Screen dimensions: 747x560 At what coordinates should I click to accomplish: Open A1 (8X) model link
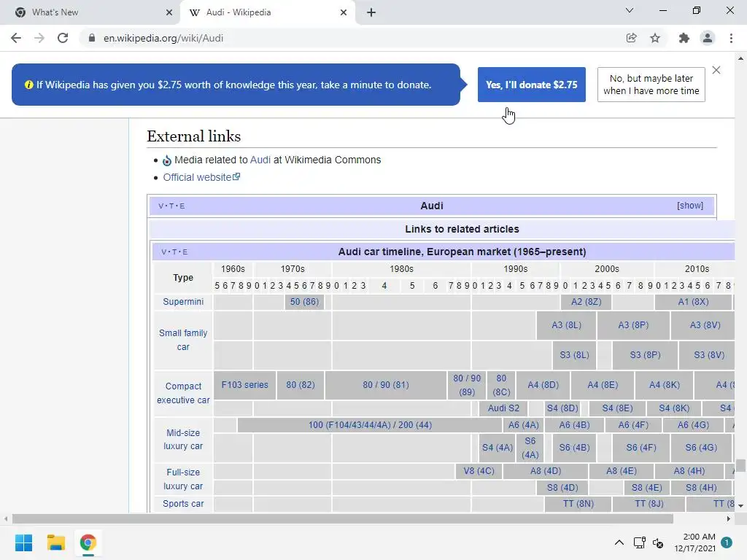pyautogui.click(x=693, y=302)
